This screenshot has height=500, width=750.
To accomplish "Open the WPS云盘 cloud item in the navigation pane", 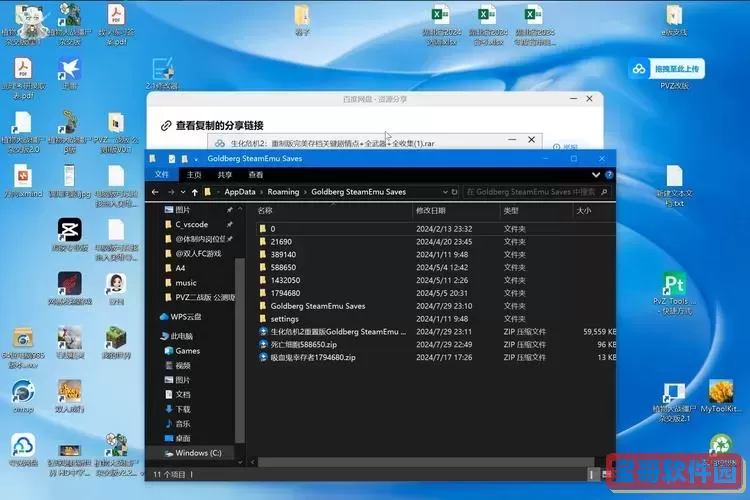I will [x=180, y=317].
